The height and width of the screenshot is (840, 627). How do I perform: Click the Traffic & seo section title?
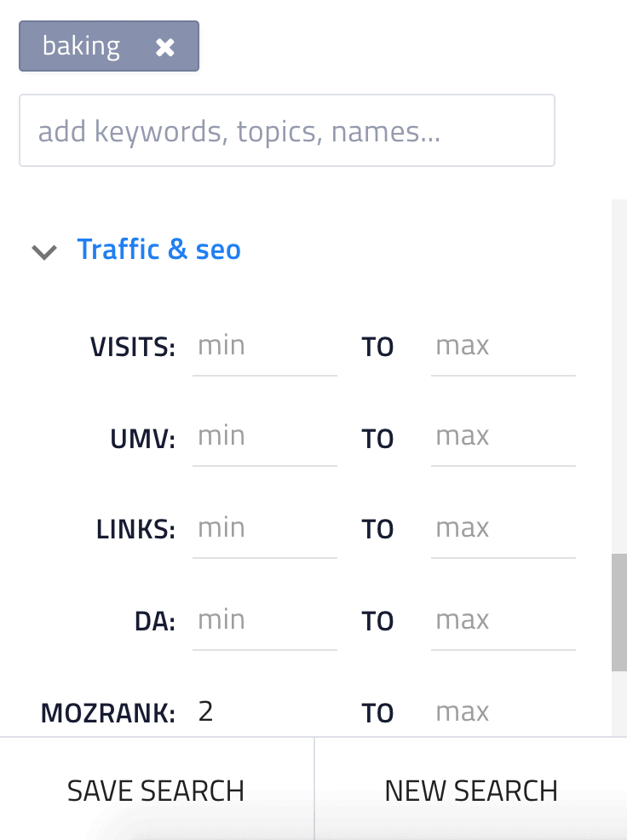click(x=158, y=250)
